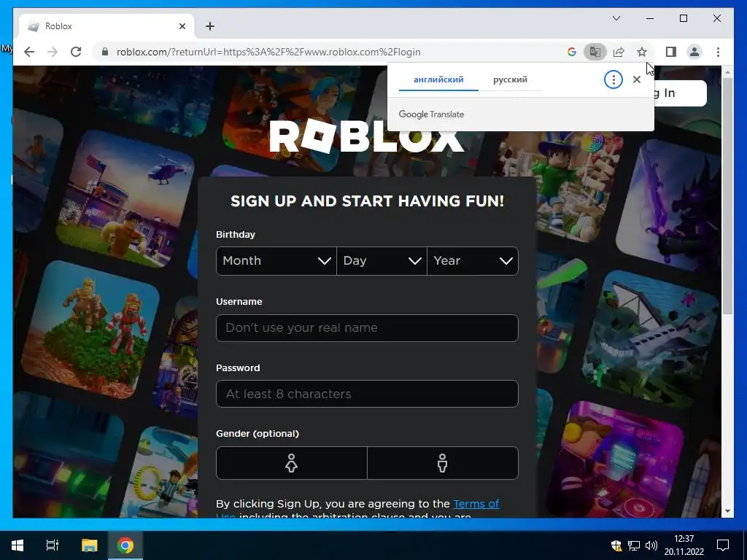Viewport: 747px width, 560px height.
Task: Select the Roblox browser tab
Action: [107, 26]
